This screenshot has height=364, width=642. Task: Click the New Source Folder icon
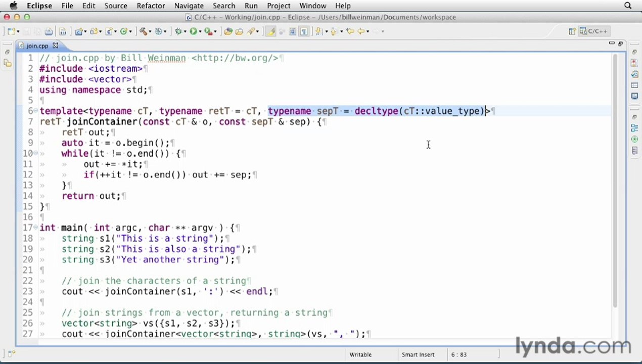coord(93,31)
